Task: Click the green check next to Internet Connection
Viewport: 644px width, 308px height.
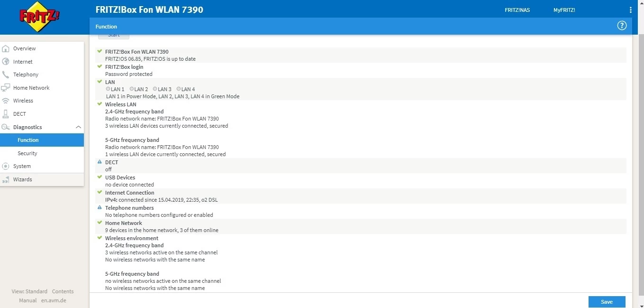Action: pyautogui.click(x=100, y=192)
